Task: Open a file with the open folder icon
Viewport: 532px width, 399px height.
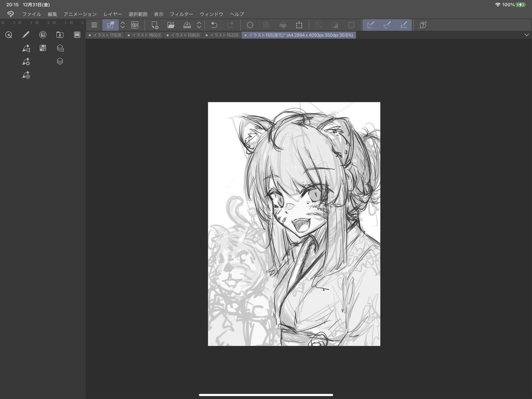Action: 171,25
